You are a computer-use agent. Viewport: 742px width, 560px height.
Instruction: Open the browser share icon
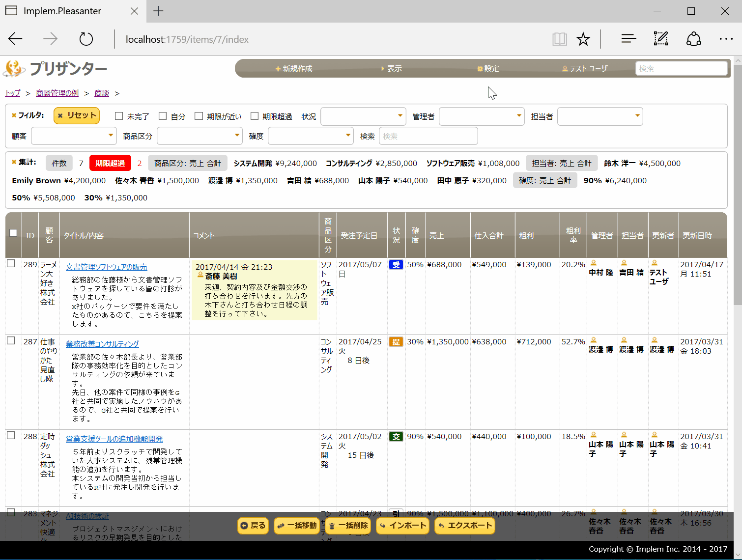click(693, 39)
